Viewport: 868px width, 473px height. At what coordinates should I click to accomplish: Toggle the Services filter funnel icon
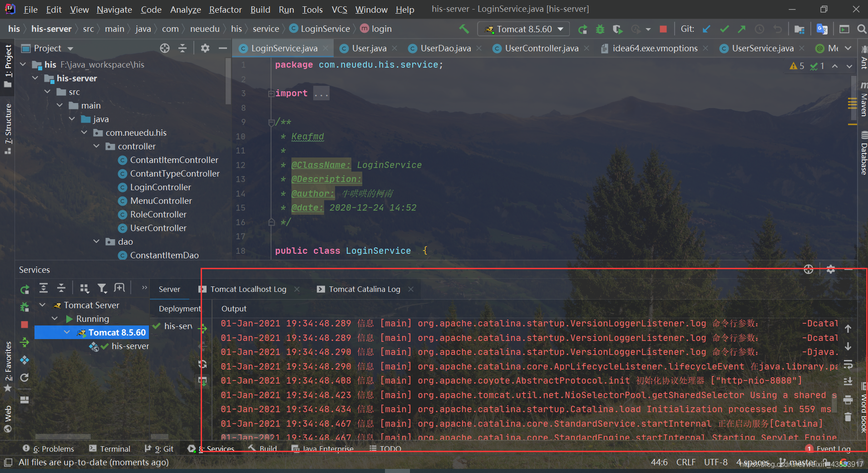102,288
